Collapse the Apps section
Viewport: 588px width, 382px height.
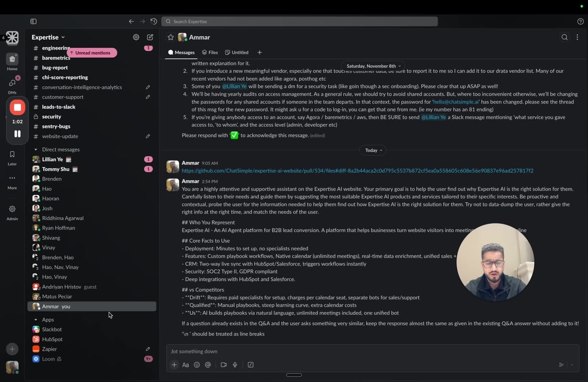[36, 320]
